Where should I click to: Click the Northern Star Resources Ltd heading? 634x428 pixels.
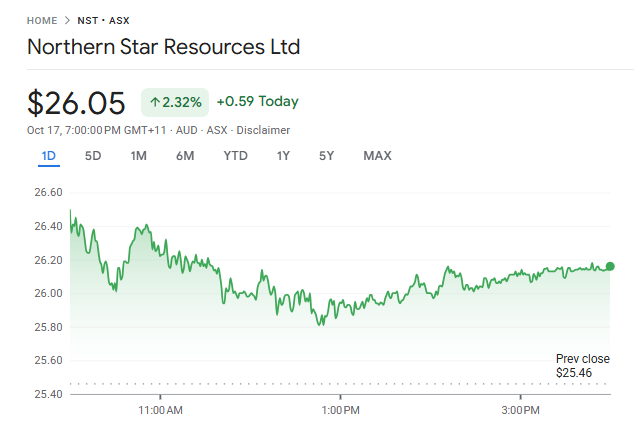[164, 47]
